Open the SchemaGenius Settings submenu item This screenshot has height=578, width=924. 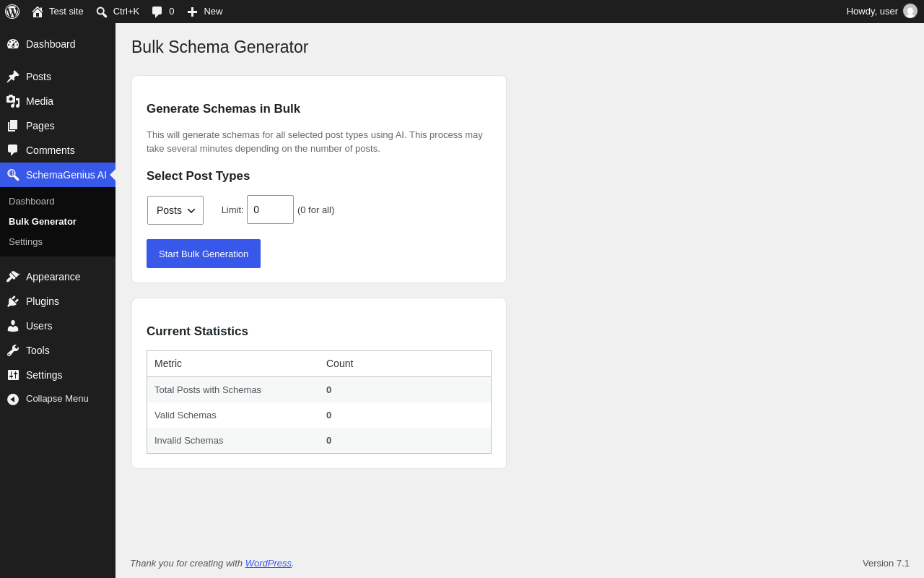click(25, 242)
